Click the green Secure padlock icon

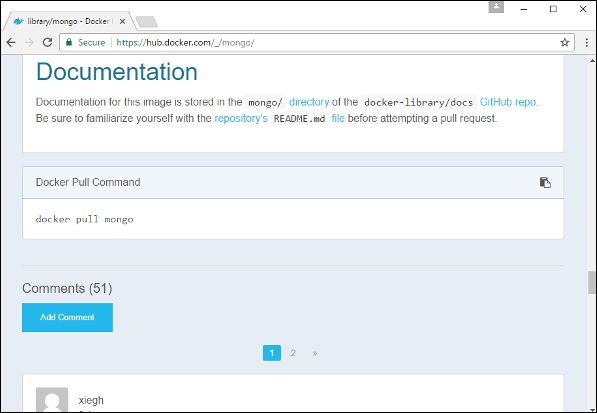point(69,42)
